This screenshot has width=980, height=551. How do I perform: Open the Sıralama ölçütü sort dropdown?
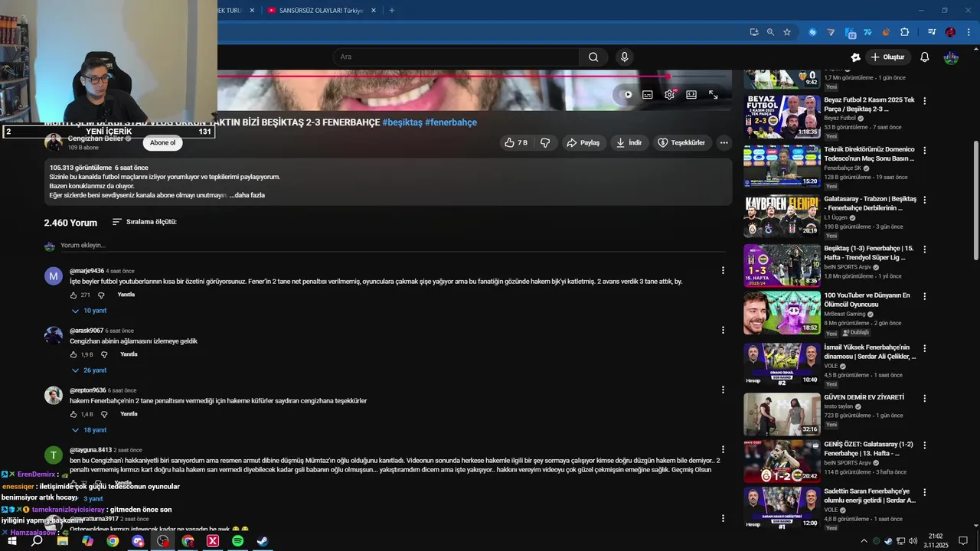145,222
